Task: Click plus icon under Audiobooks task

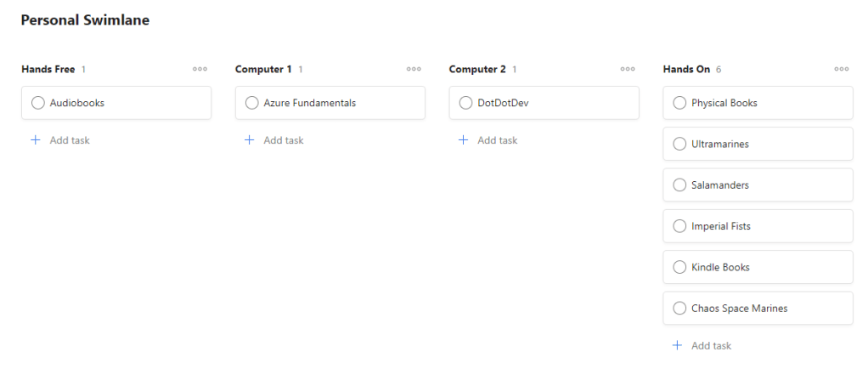Action: pyautogui.click(x=36, y=140)
